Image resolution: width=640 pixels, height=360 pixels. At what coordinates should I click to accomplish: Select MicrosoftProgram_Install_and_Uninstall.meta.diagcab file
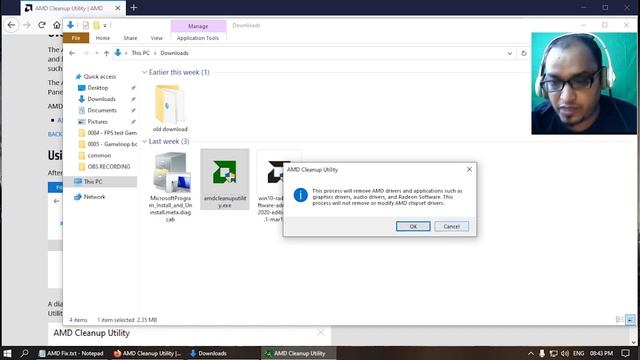pos(170,187)
